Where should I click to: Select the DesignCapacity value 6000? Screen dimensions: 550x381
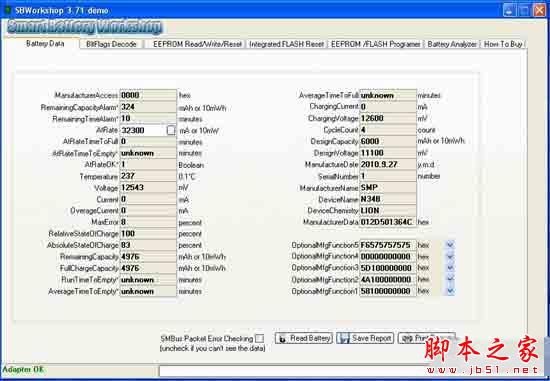tap(370, 141)
